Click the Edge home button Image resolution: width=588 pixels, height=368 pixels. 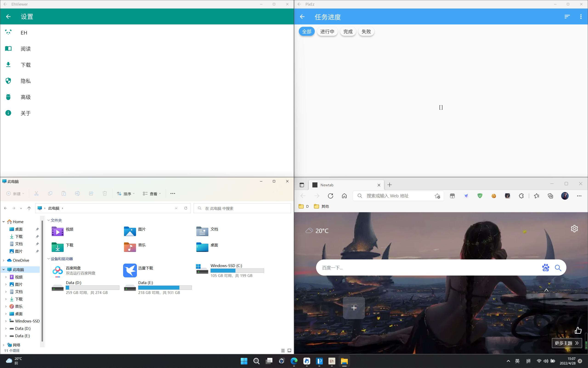click(x=344, y=196)
